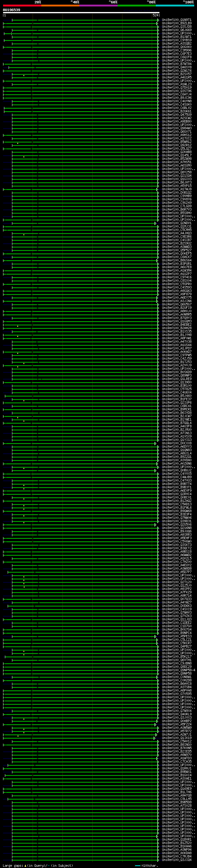Screen dimensions: 197x868
Task: Open hit UniRef100_Q1N9T1
Action: 177,20
